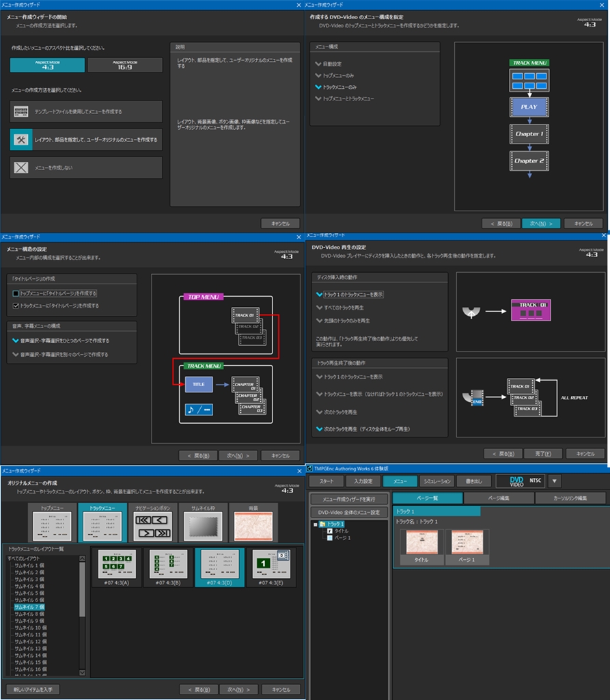Open the Background image category tile
This screenshot has height=700, width=610.
pyautogui.click(x=253, y=522)
